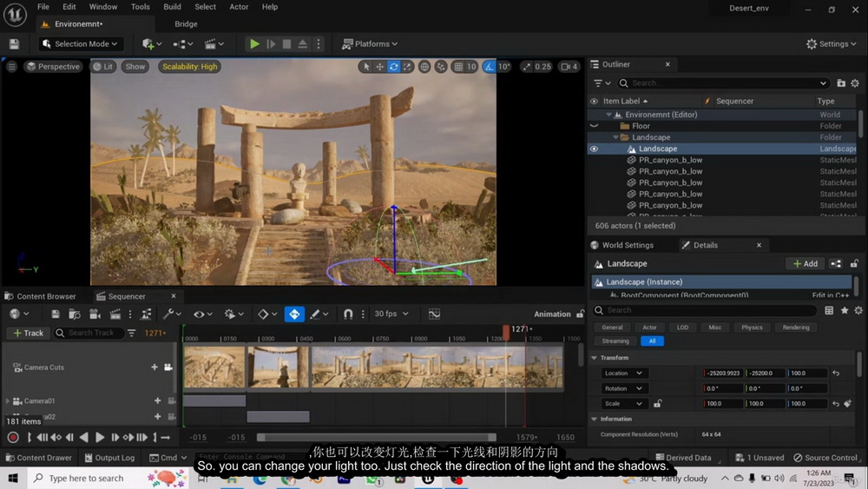
Task: Activate the Translate gizmo tool
Action: pyautogui.click(x=380, y=67)
